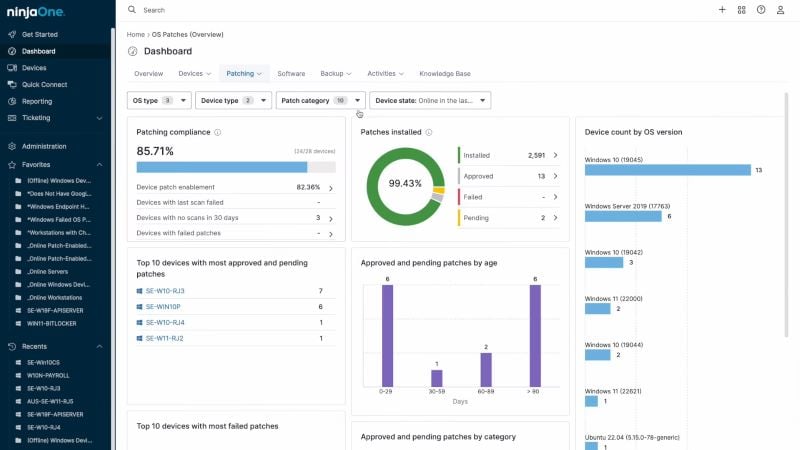Open device SE-W10-RJ3 link
800x450 pixels.
click(165, 291)
